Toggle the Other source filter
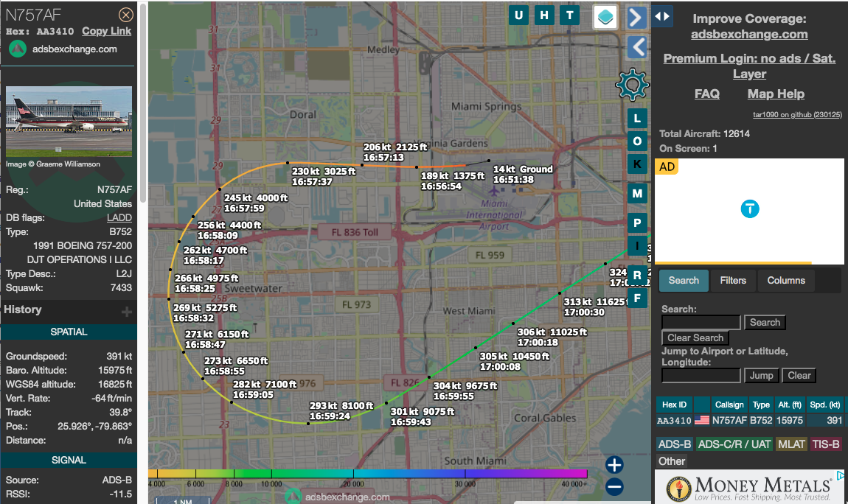This screenshot has width=848, height=504. click(672, 461)
